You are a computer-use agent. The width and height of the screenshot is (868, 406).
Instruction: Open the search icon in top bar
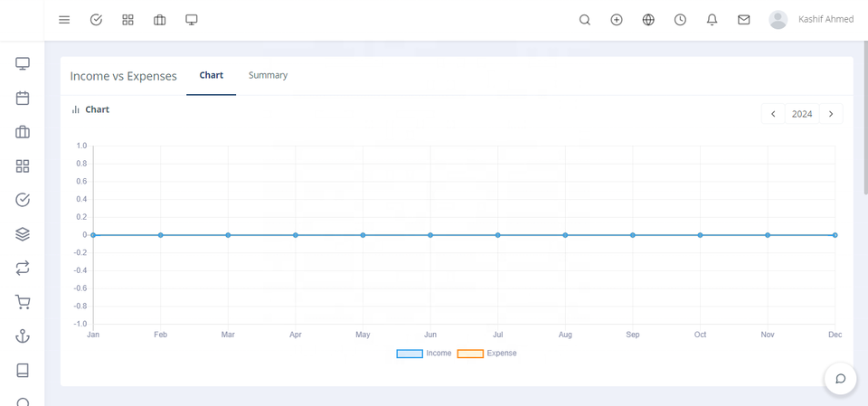tap(585, 20)
